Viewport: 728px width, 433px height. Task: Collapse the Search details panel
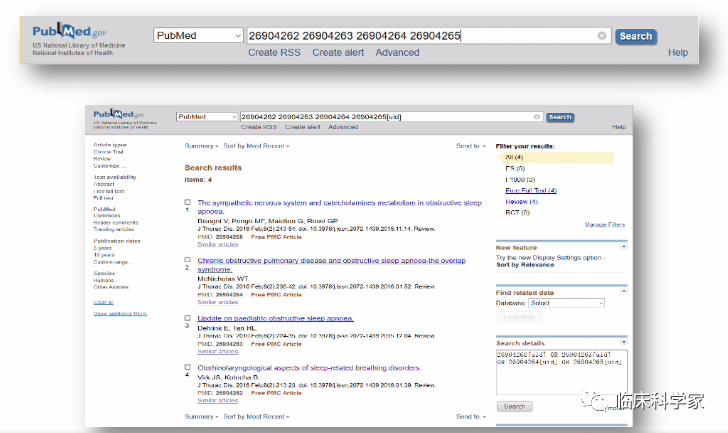(x=624, y=342)
